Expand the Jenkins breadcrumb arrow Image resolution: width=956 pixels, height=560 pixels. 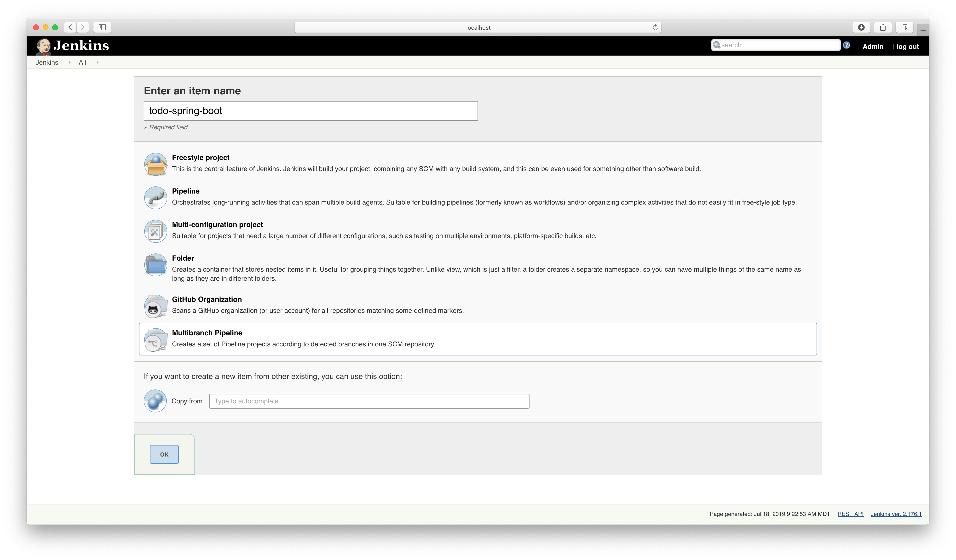pyautogui.click(x=70, y=63)
